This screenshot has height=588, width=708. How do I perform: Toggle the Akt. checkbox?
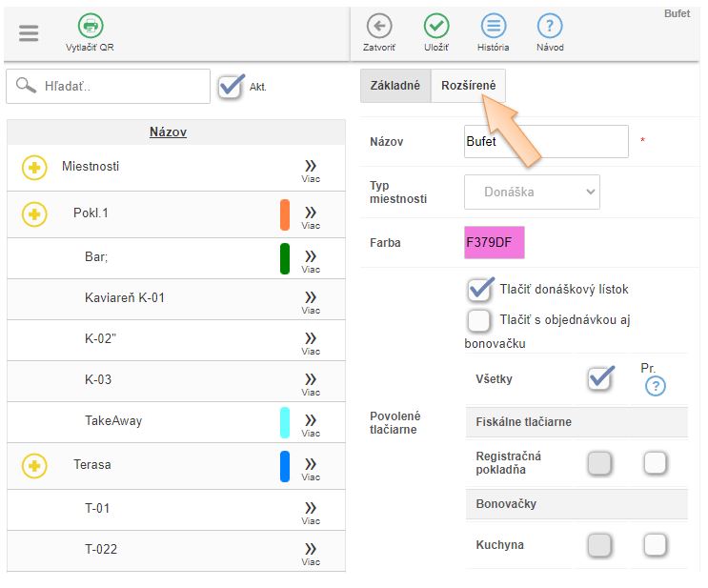click(231, 87)
